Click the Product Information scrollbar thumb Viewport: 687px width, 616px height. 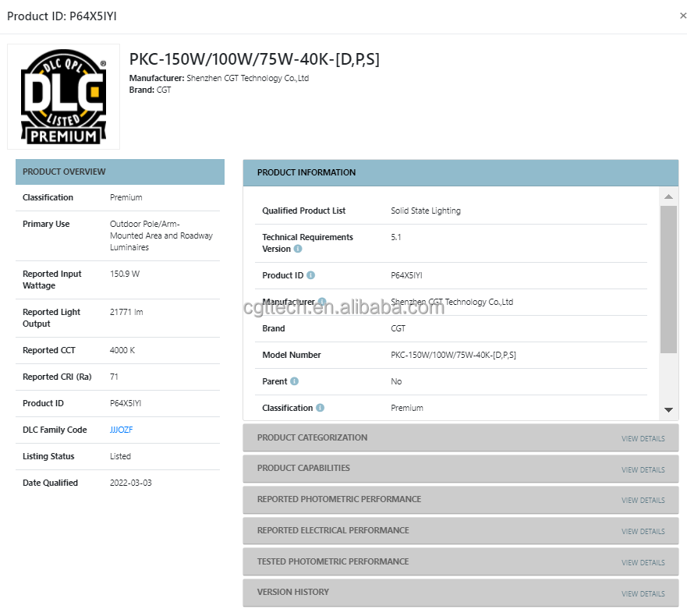(668, 279)
